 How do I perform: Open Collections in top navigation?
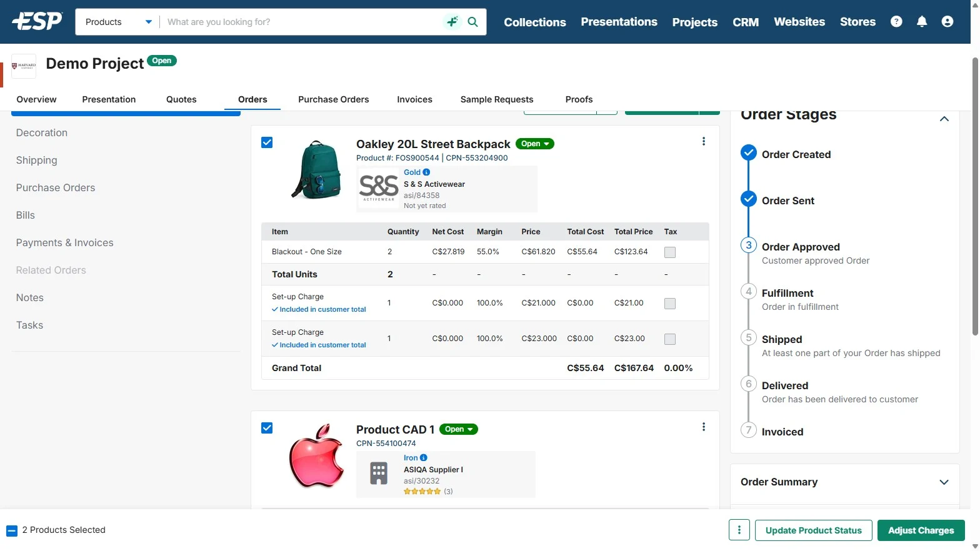tap(535, 22)
